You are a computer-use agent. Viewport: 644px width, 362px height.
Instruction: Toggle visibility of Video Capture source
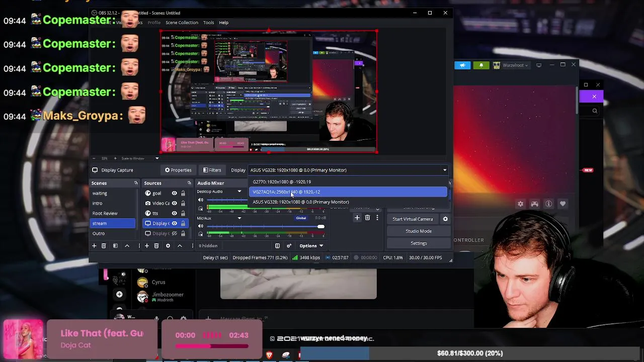pos(174,203)
